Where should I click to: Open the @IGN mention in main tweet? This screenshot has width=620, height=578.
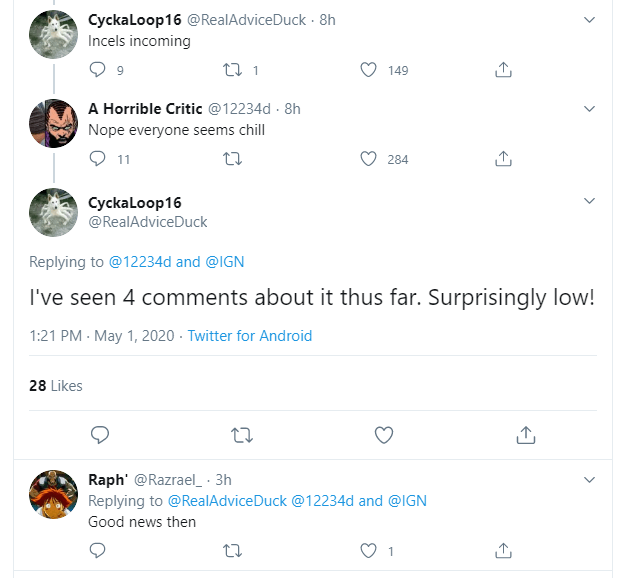coord(224,262)
